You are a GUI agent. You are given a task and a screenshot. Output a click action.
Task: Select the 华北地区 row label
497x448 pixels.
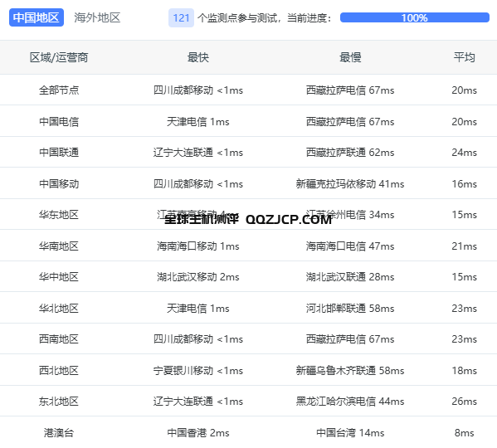tap(59, 309)
